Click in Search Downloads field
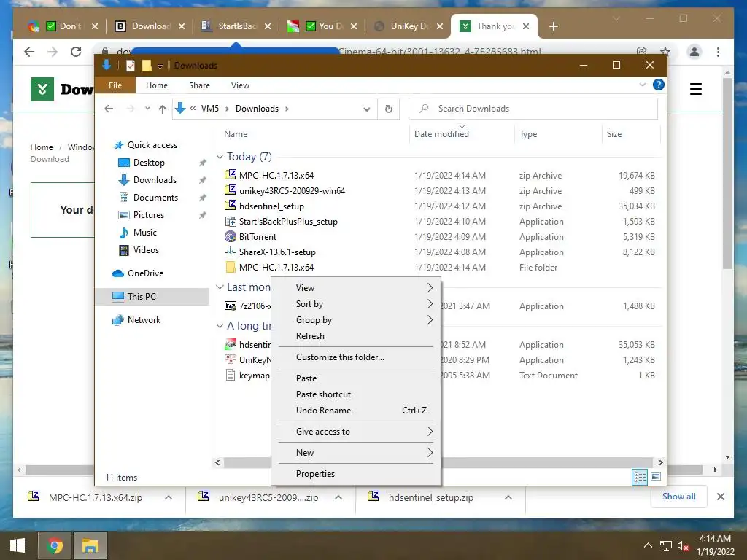This screenshot has width=747, height=560. [533, 109]
